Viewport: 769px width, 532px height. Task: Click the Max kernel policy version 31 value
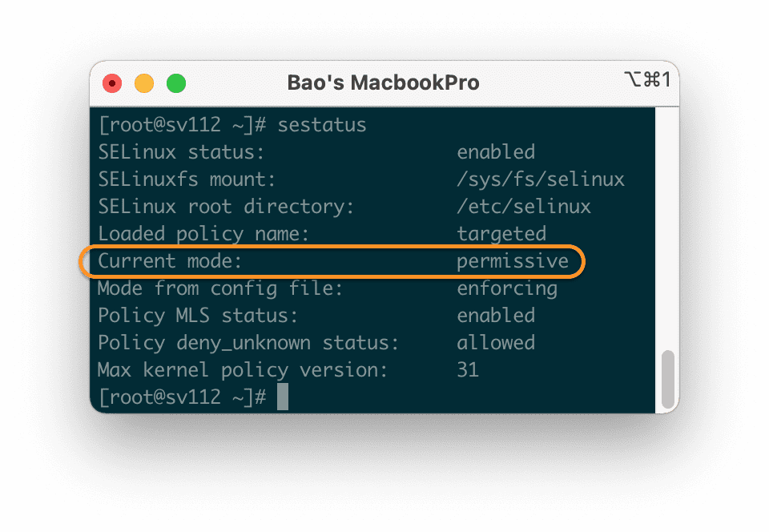click(469, 370)
